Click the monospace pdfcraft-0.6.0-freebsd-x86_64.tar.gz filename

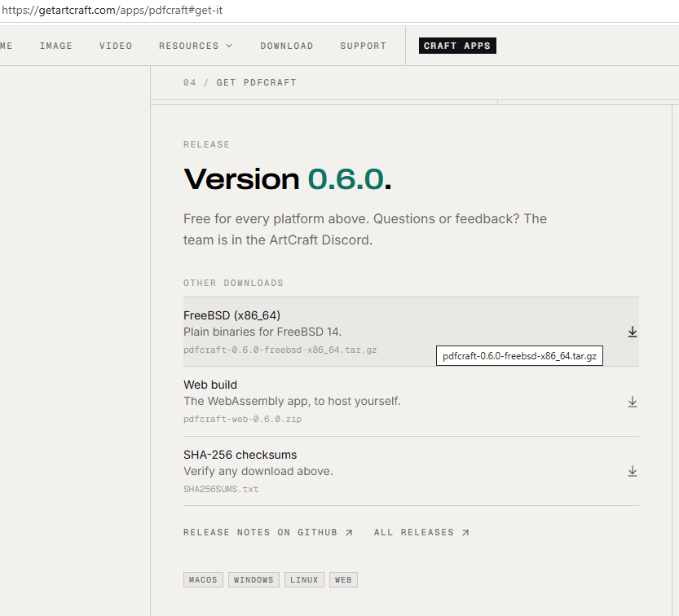[280, 350]
